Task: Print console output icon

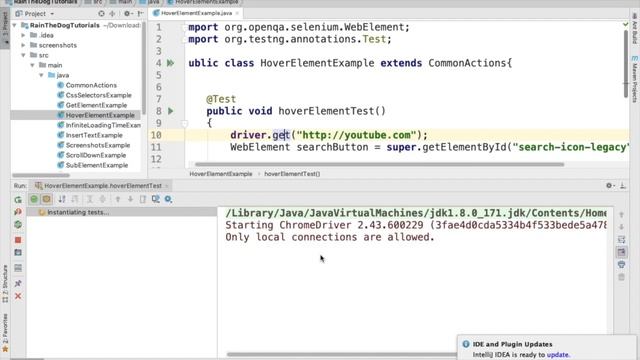Action: (621, 265)
